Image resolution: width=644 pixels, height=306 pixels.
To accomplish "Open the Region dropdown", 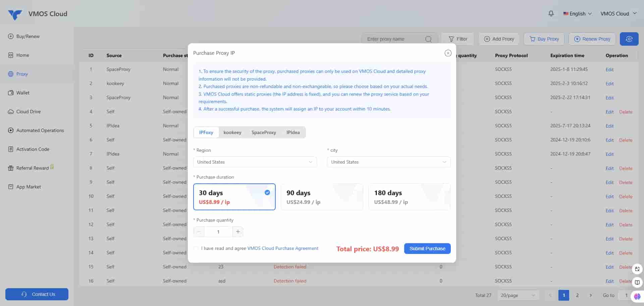I will 255,162.
